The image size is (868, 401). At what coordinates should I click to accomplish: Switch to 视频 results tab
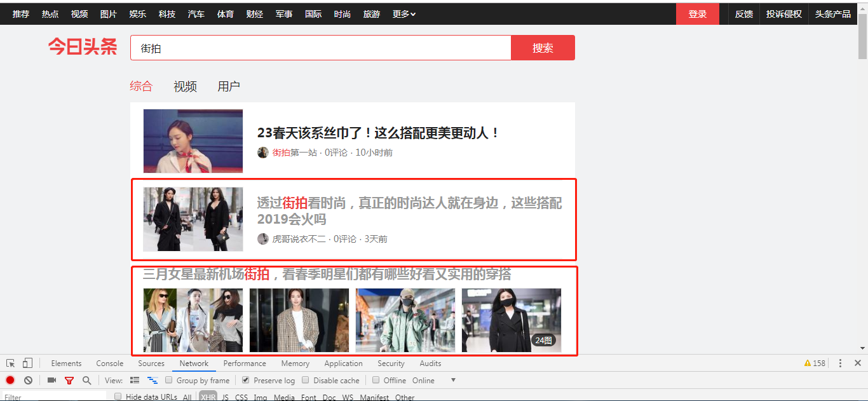pyautogui.click(x=185, y=86)
